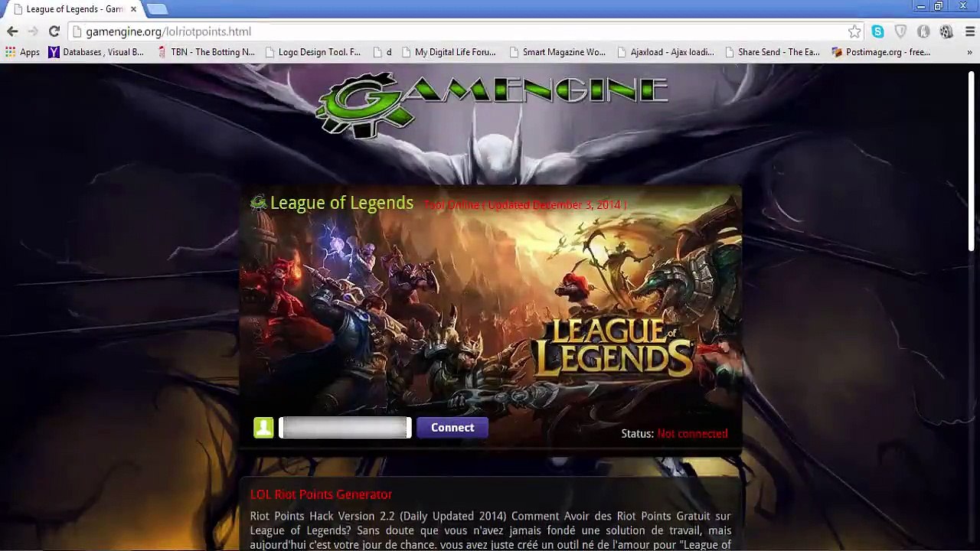Open a new browser tab

[x=157, y=9]
